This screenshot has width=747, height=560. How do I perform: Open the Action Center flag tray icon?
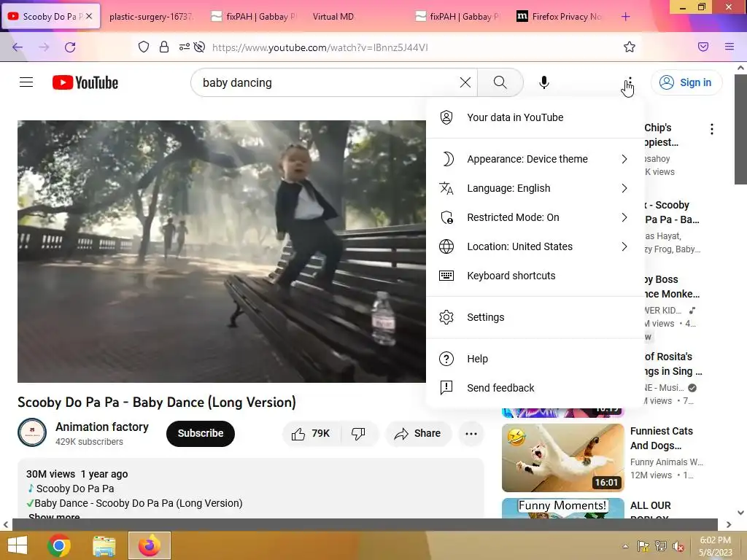click(643, 546)
